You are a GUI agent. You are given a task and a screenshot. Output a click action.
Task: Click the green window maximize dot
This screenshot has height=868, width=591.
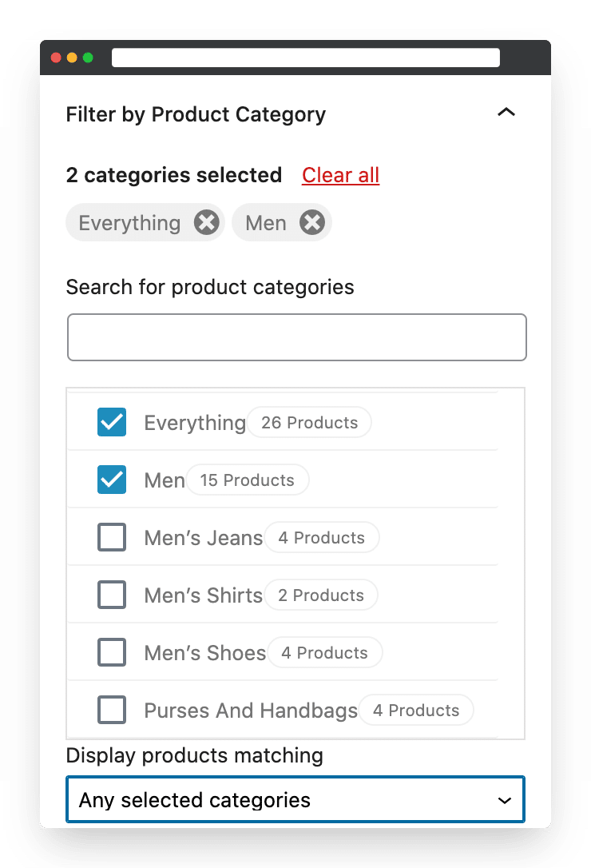point(88,58)
